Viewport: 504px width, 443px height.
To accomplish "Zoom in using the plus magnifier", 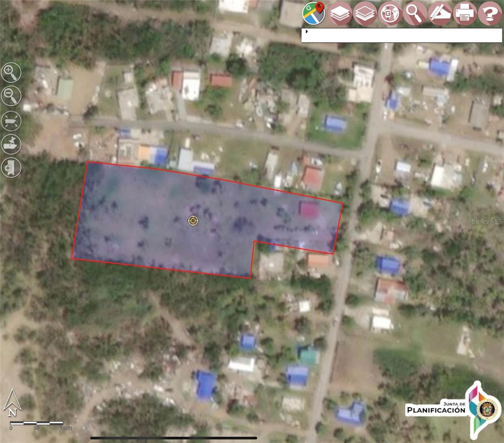I will point(11,72).
